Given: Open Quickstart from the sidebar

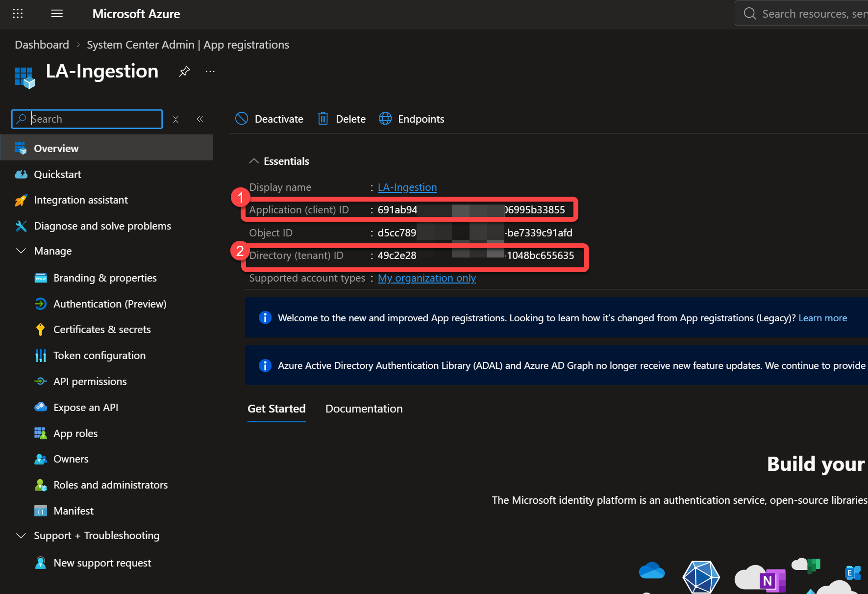Looking at the screenshot, I should point(57,174).
